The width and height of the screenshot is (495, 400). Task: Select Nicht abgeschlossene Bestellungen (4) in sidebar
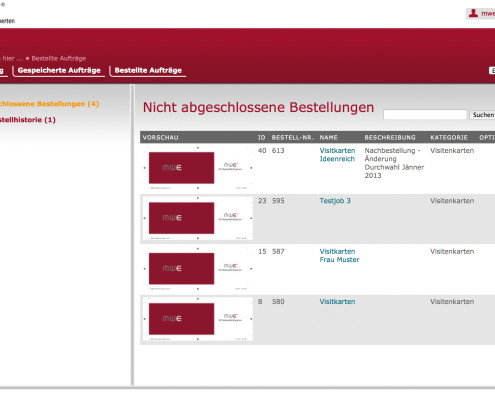point(49,104)
